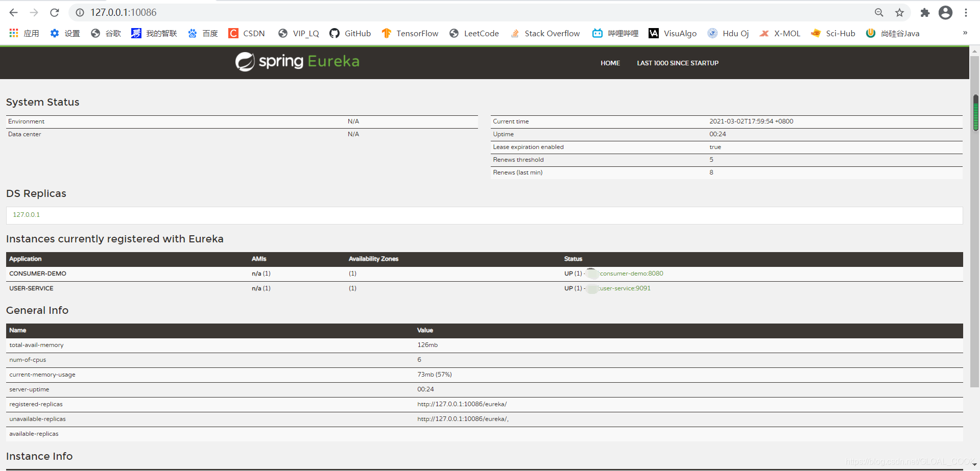Open the CSDN bookmark
980x471 pixels.
[247, 33]
